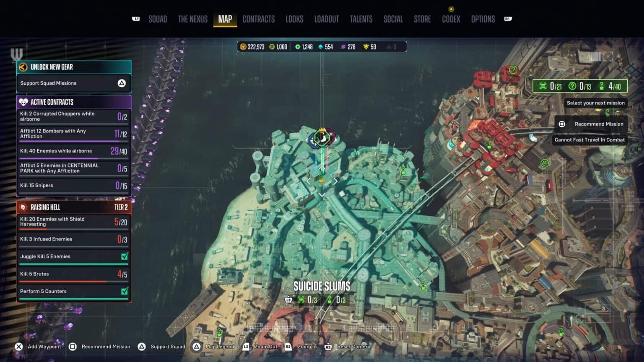This screenshot has height=362, width=644.
Task: Click the Perform 5 Counters checkmark
Action: (x=125, y=291)
